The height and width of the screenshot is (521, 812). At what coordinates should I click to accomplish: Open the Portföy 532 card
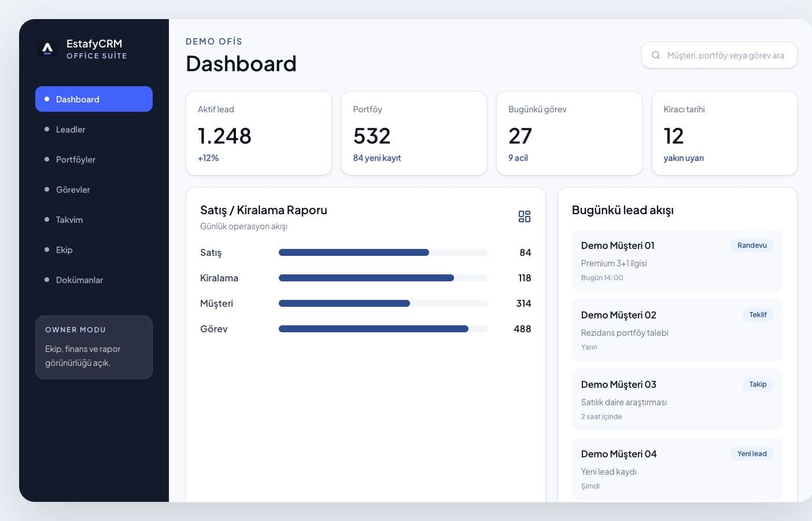coord(414,133)
